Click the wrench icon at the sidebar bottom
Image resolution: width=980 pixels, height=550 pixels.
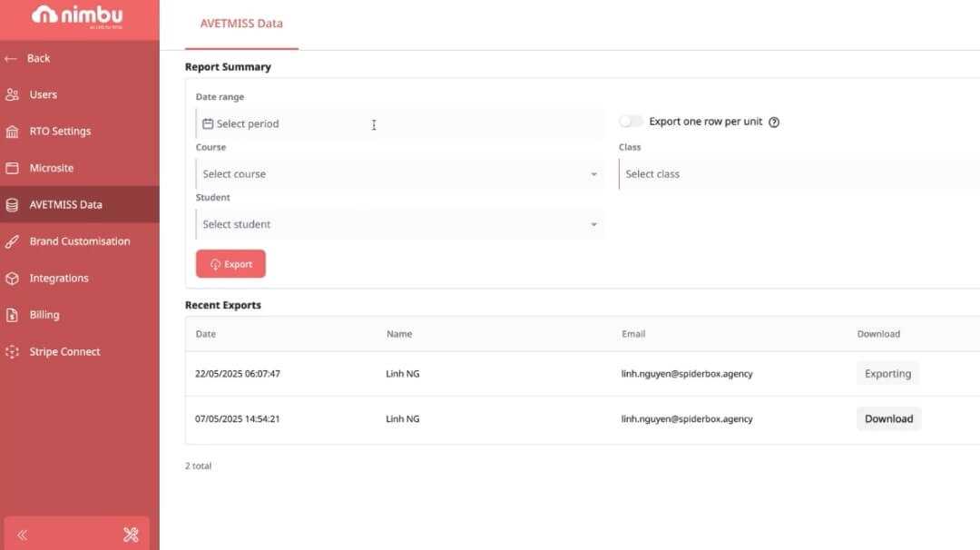click(x=129, y=534)
